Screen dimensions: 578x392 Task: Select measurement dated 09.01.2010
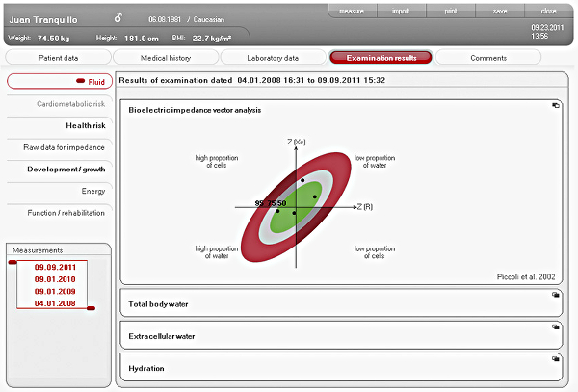coord(55,279)
